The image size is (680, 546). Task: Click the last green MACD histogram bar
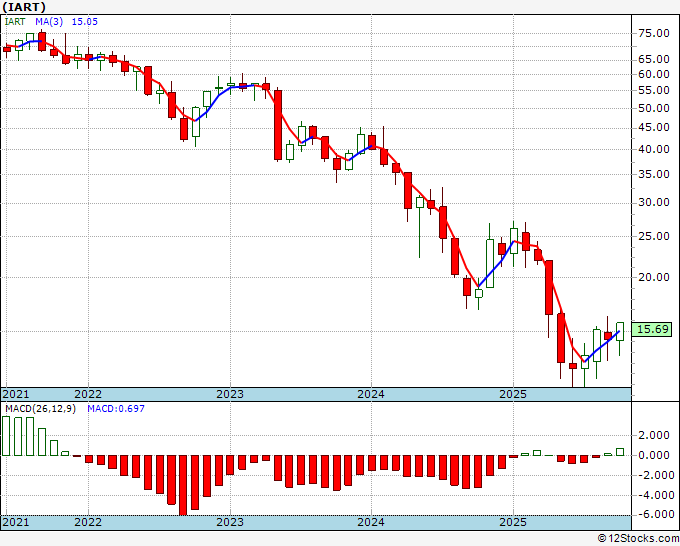click(x=620, y=452)
